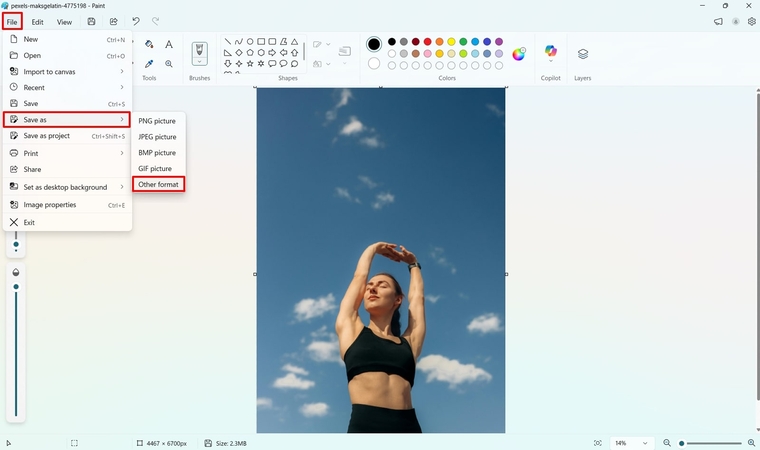760x450 pixels.
Task: Expand the Brushes dropdown arrow
Action: (199, 62)
